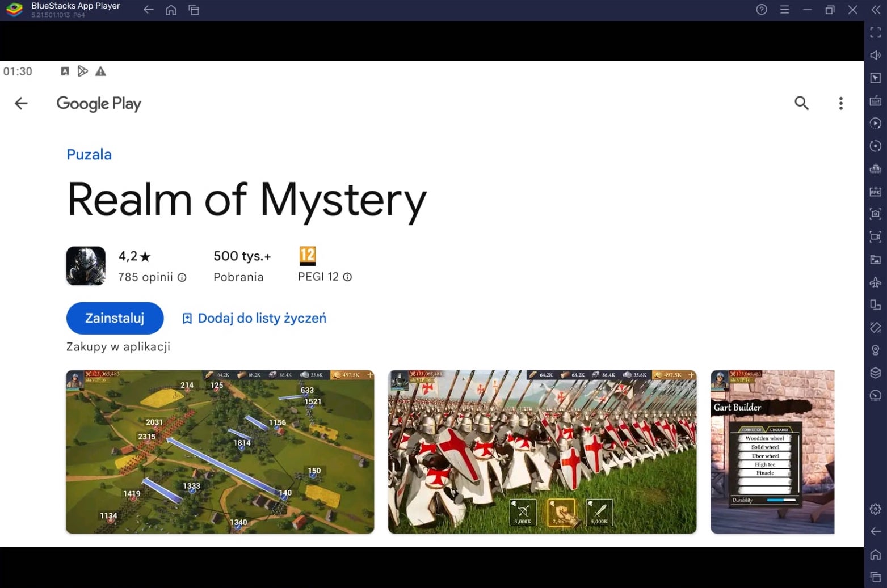Viewport: 887px width, 588px height.
Task: Tap the Play Store status bar icon
Action: coord(82,71)
